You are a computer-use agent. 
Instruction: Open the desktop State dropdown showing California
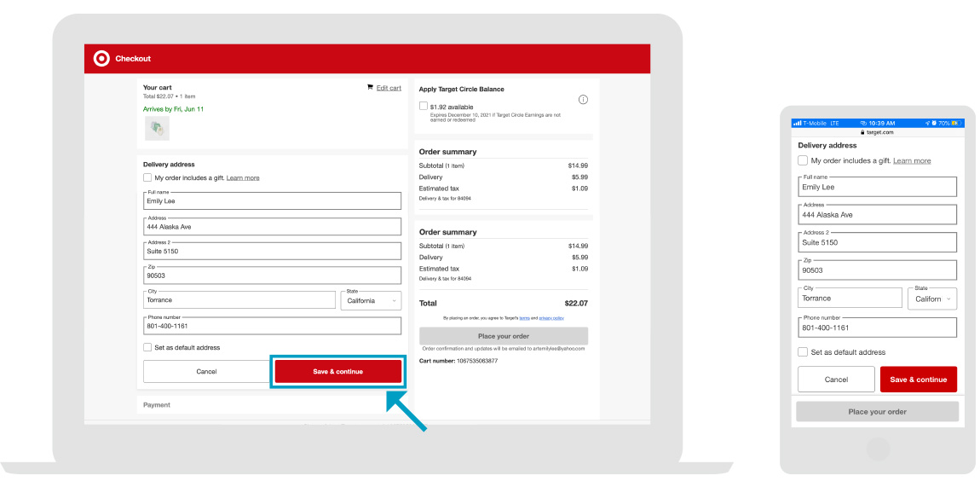tap(372, 300)
